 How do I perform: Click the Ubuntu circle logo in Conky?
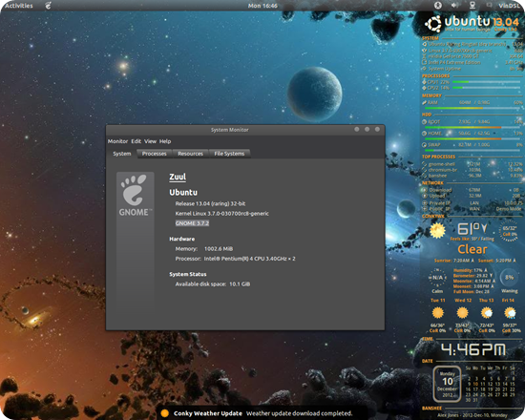(x=433, y=24)
